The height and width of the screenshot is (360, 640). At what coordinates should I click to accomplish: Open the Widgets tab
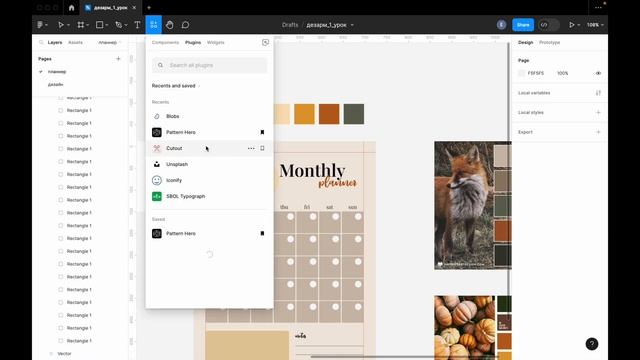coord(216,42)
